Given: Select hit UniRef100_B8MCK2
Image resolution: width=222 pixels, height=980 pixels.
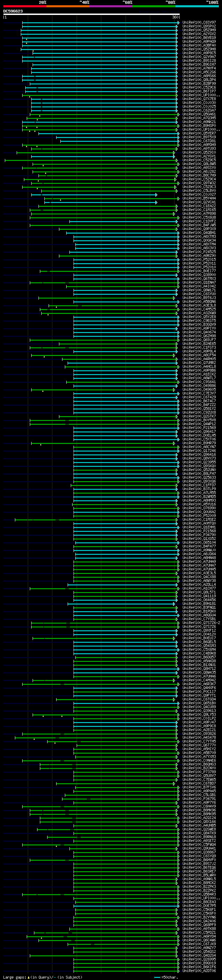Looking at the screenshot, I should pos(199,883).
